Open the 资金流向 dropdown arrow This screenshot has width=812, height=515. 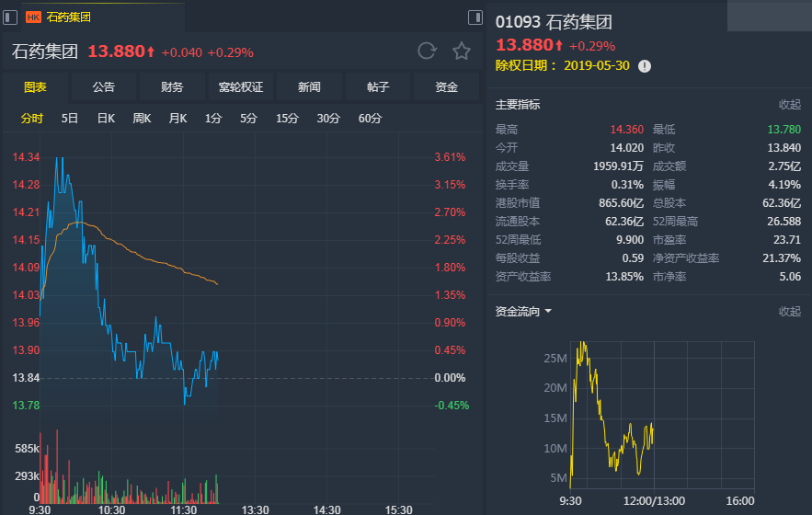coord(548,312)
